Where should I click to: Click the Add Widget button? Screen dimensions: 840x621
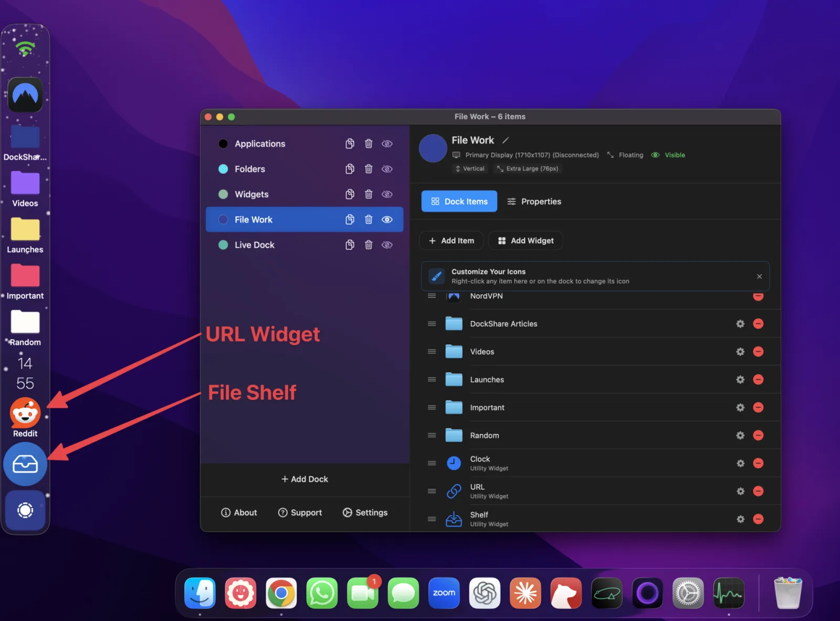click(x=526, y=240)
